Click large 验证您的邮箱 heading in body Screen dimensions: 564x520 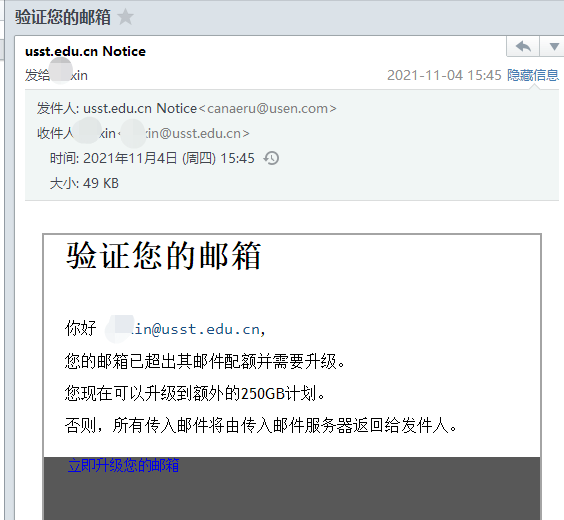[x=164, y=256]
